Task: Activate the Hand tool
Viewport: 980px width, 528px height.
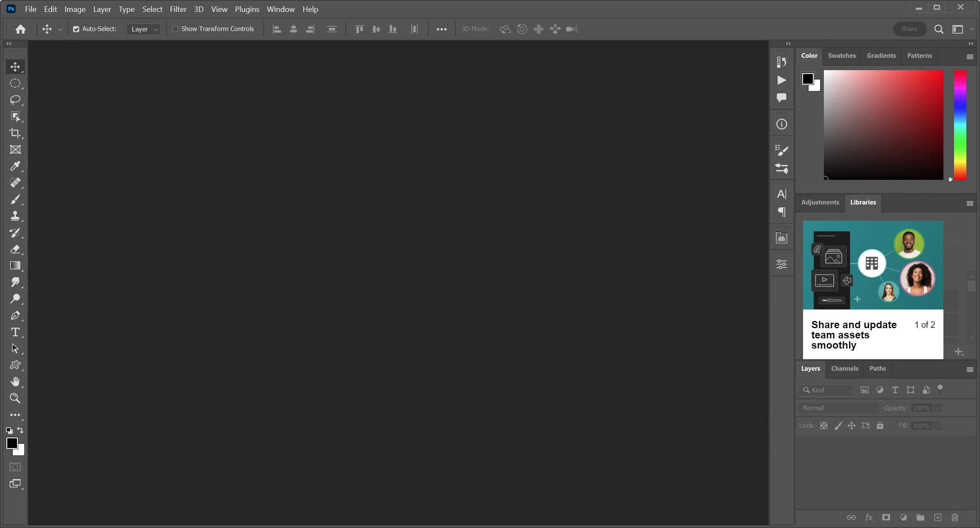Action: tap(15, 382)
